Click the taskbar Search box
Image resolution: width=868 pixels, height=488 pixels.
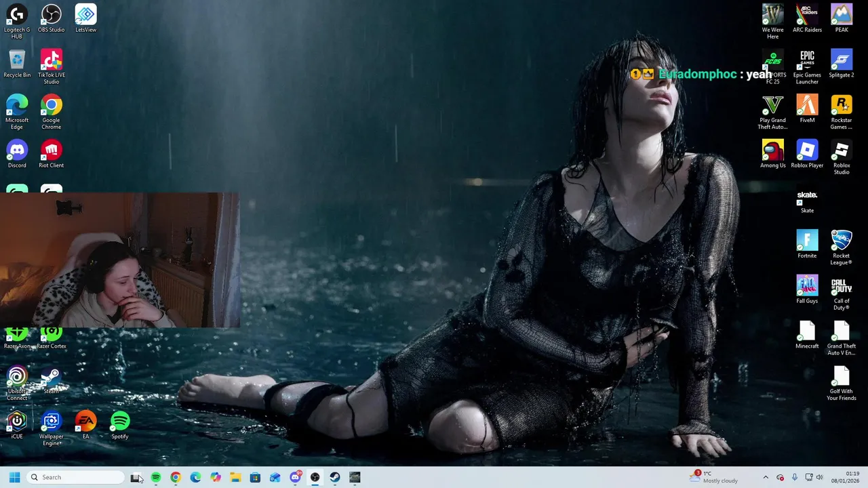coord(76,477)
